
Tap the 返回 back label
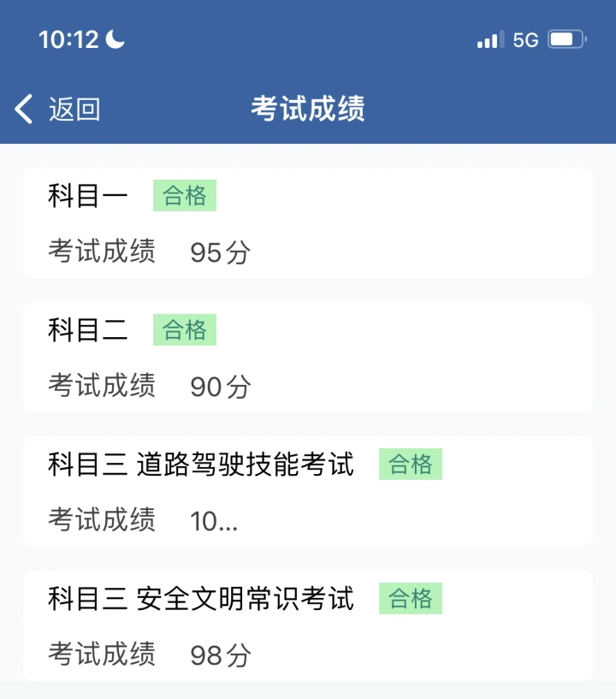click(x=74, y=109)
